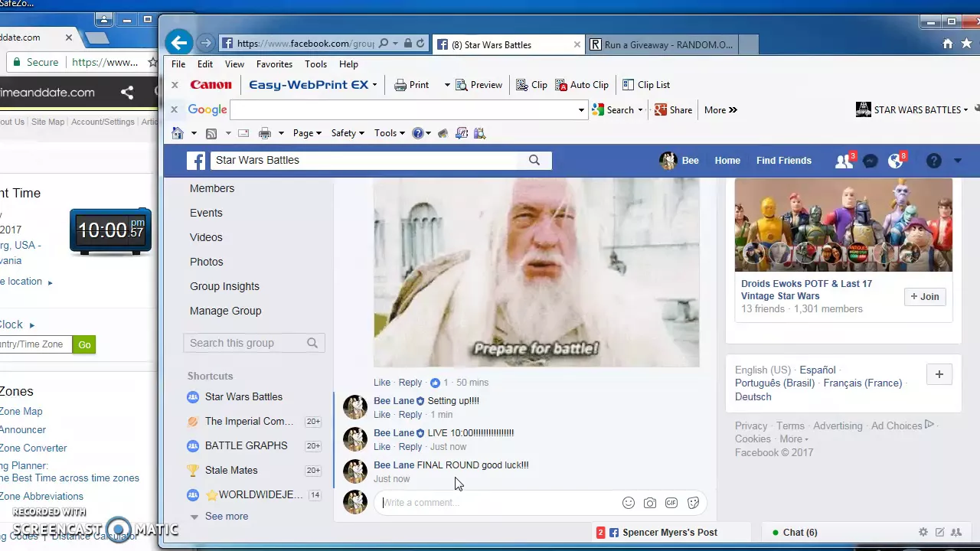Open the Stale Mates shortcut

231,470
